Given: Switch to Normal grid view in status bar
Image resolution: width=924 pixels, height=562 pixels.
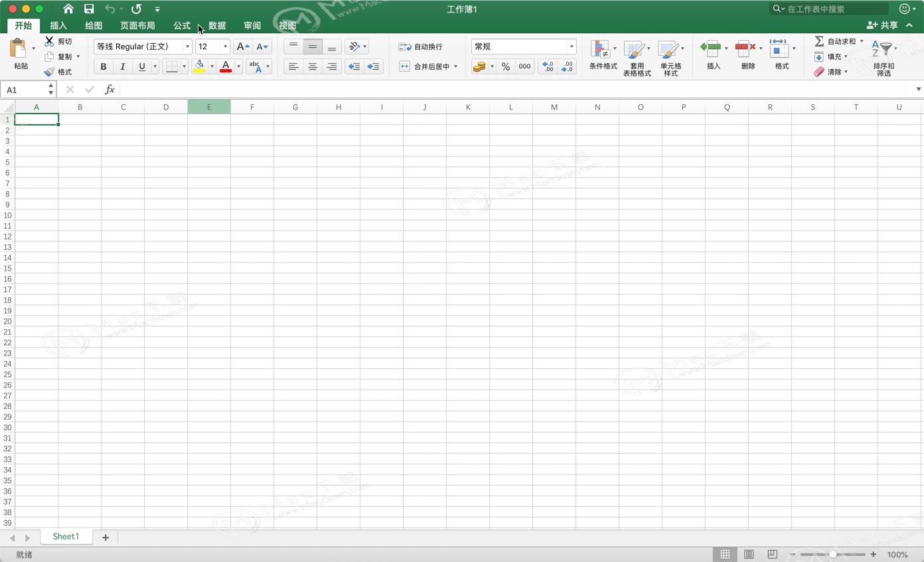Looking at the screenshot, I should pos(725,554).
